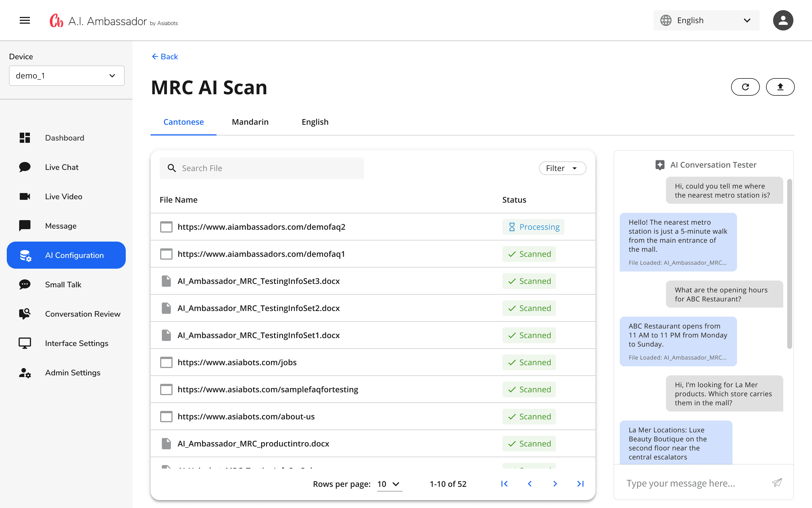This screenshot has width=812, height=508.
Task: Click the AI Conversation Tester sparkle icon
Action: (x=660, y=165)
